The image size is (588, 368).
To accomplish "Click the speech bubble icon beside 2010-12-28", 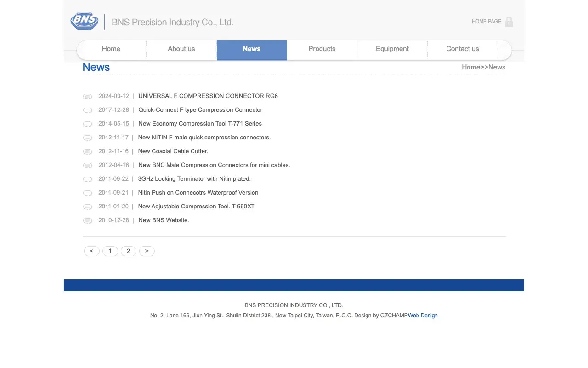I will tap(87, 221).
